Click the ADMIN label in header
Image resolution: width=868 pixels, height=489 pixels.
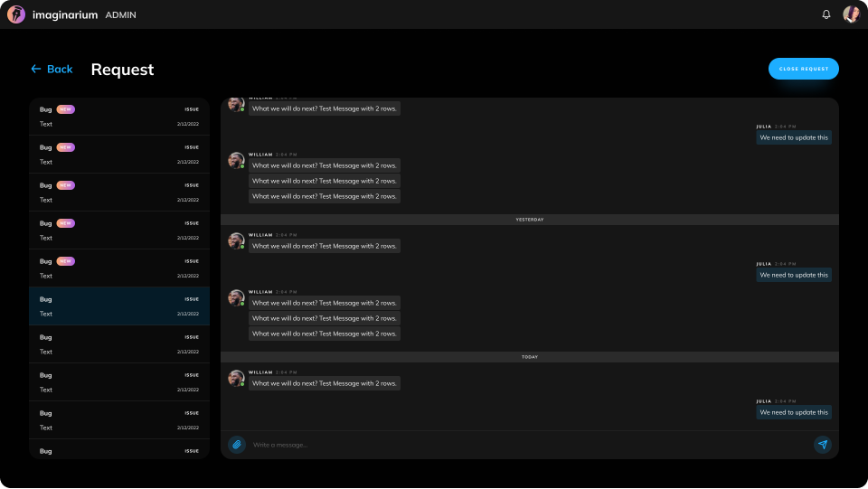(x=120, y=15)
